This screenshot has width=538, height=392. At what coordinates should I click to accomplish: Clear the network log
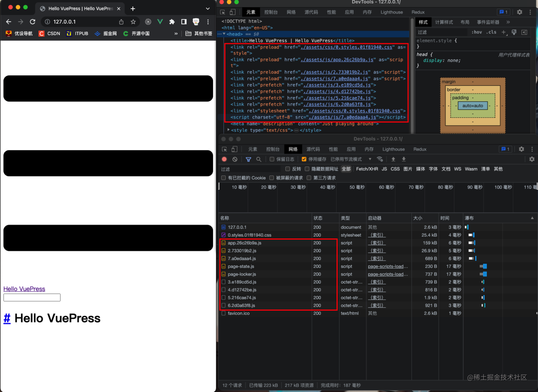[x=235, y=159]
